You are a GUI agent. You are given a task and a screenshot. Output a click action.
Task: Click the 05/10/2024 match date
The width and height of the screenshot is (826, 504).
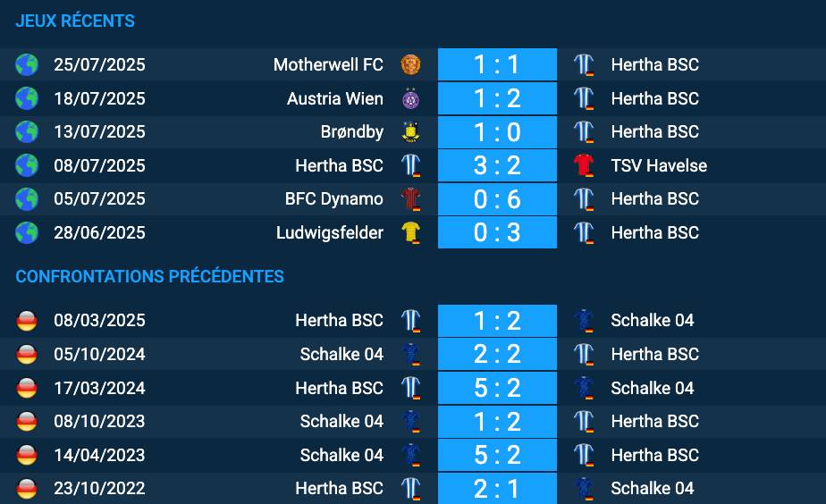(x=99, y=354)
